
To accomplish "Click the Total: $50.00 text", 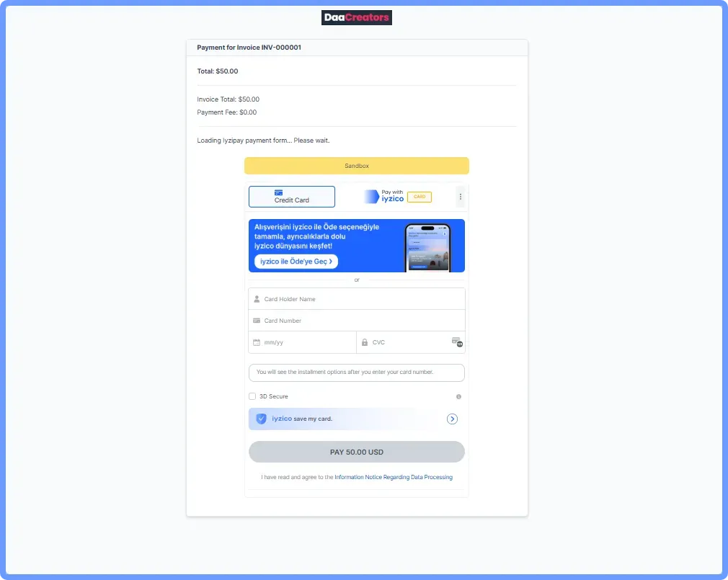I will [x=217, y=71].
